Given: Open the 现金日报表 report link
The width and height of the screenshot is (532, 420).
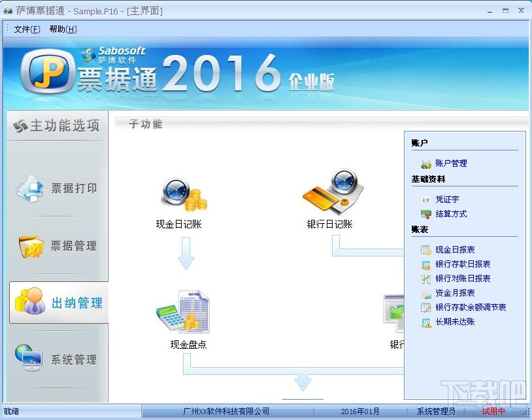Looking at the screenshot, I should pyautogui.click(x=456, y=250).
